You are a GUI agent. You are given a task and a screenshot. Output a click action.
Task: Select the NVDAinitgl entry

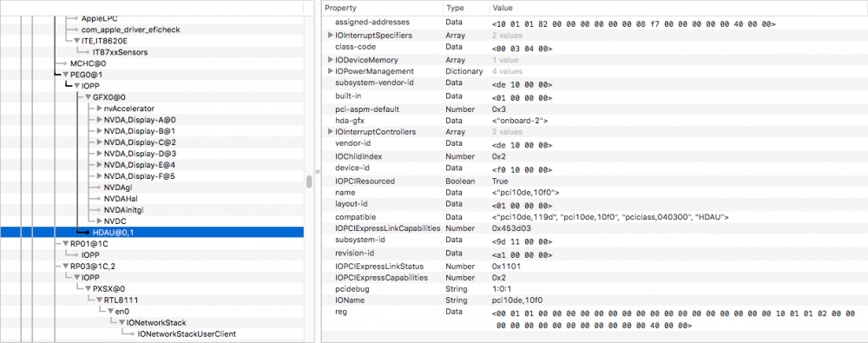[123, 209]
